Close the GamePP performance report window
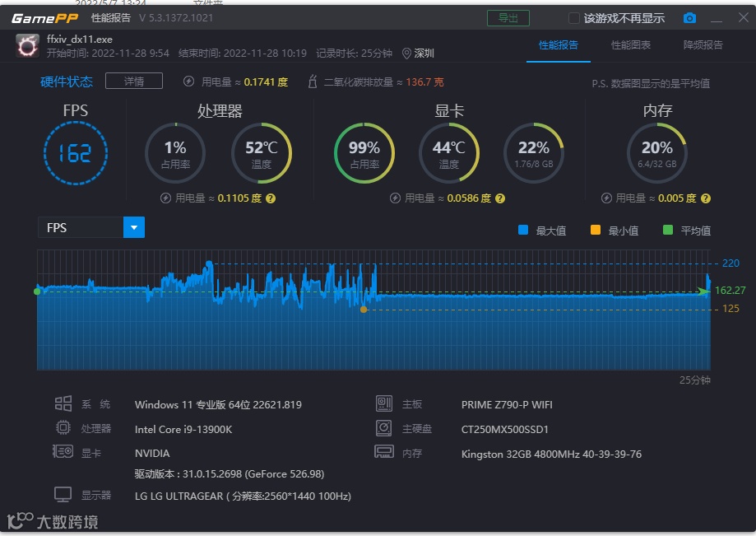Image resolution: width=756 pixels, height=536 pixels. (744, 17)
